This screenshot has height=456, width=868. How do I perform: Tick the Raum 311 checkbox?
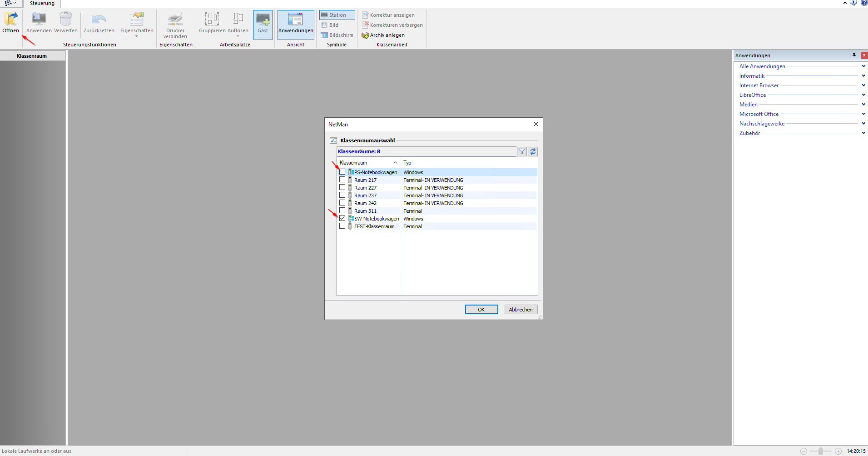342,210
